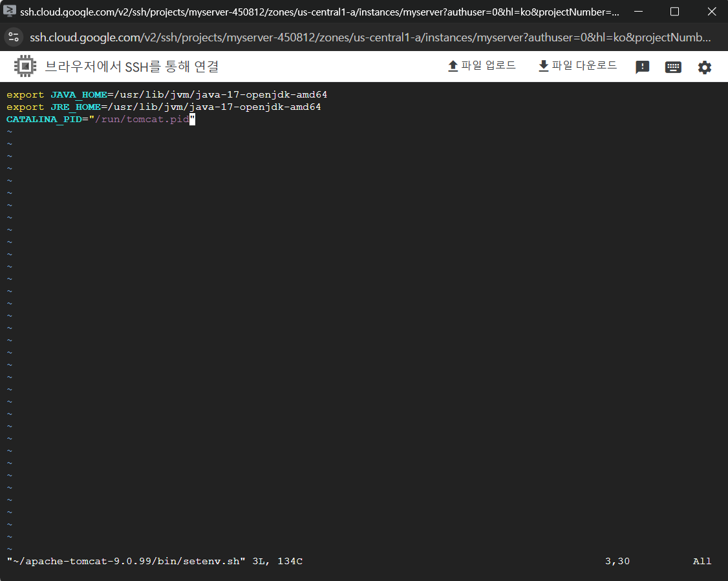Image resolution: width=728 pixels, height=581 pixels.
Task: Open site permissions icon beside the address bar
Action: pos(13,37)
